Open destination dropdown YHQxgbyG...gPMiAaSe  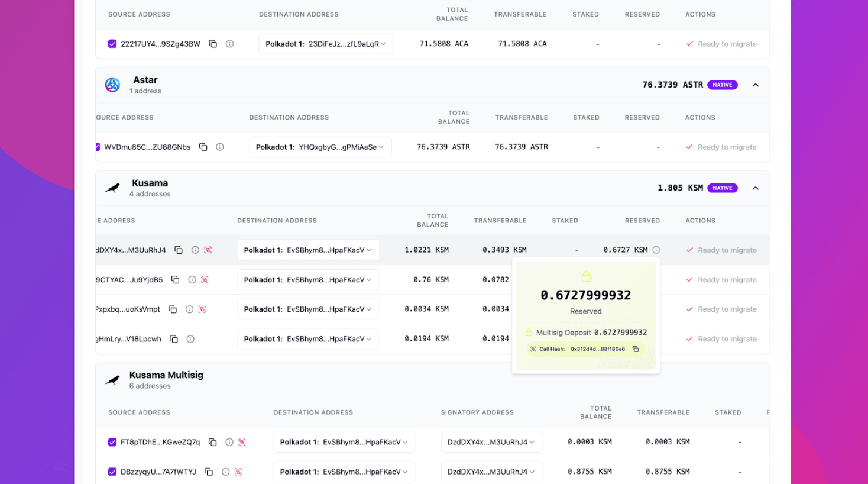pos(320,147)
